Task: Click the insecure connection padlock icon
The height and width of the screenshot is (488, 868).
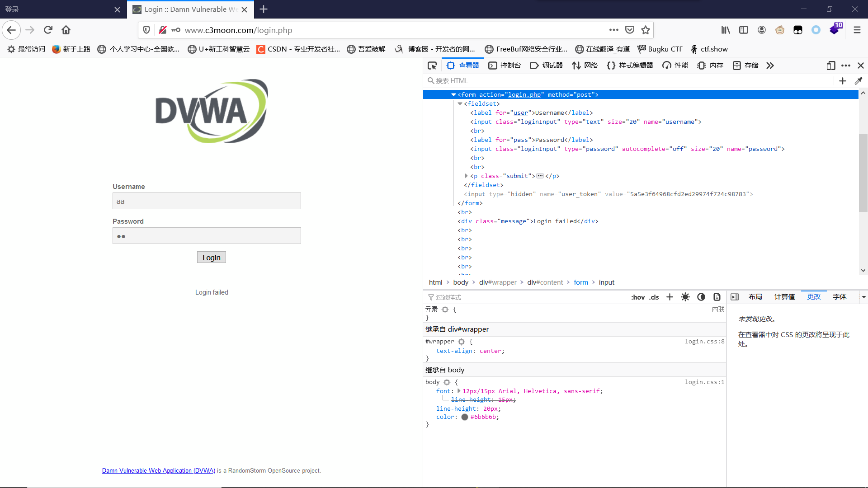Action: click(163, 30)
